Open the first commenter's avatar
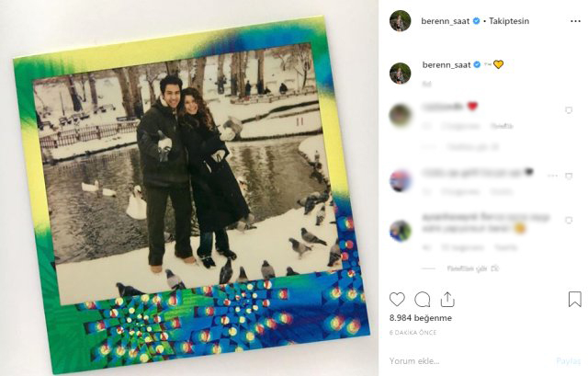The width and height of the screenshot is (588, 376). pos(401,115)
